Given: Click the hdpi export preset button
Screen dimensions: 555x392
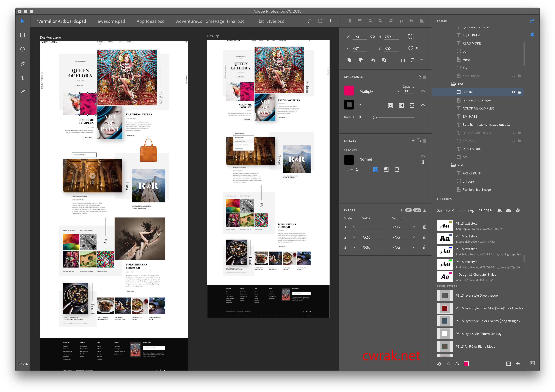Looking at the screenshot, I should [417, 210].
